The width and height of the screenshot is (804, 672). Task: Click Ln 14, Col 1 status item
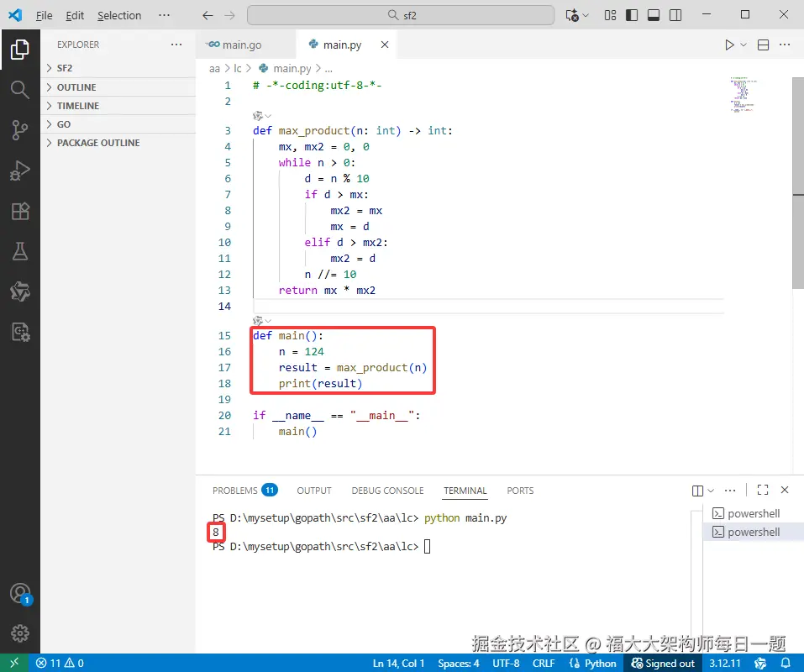pos(398,664)
